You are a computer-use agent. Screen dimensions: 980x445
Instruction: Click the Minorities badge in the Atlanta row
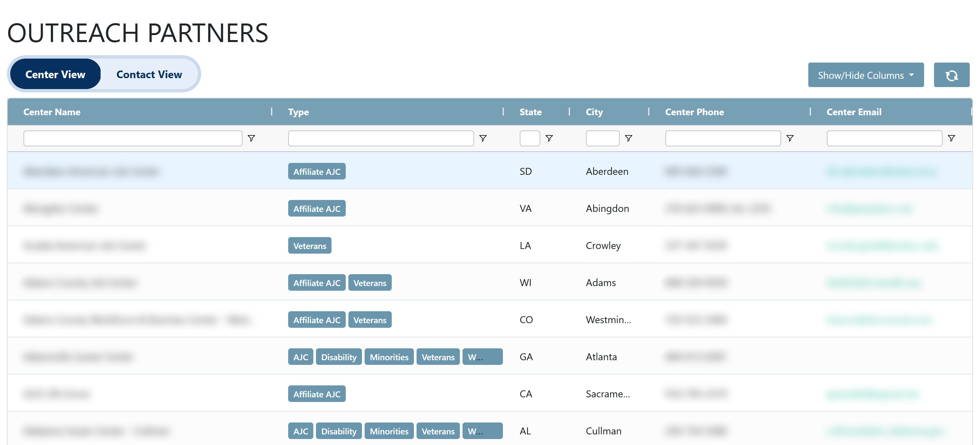(x=389, y=357)
